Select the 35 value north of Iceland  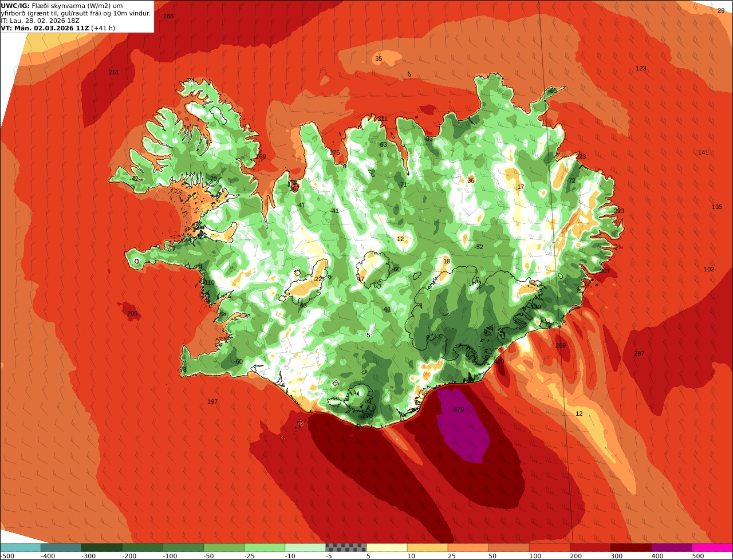coord(379,59)
